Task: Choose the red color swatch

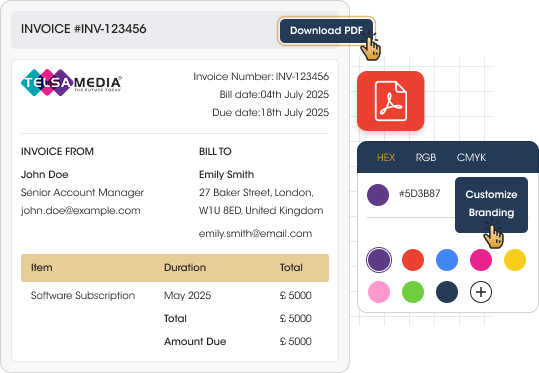Action: coord(412,260)
